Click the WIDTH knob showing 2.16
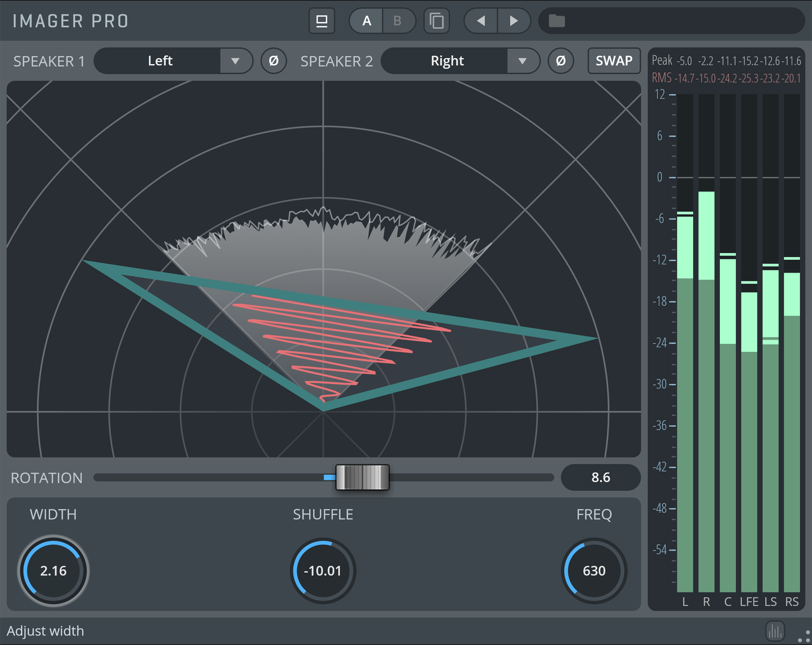The width and height of the screenshot is (812, 645). [53, 571]
